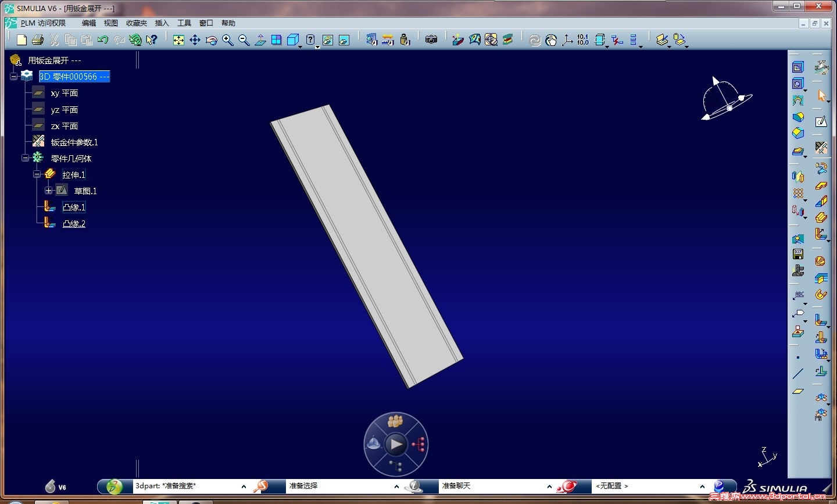Click the Sheet Metal Parameters icon in right toolbar
Screen dimensions: 837x504
click(x=821, y=148)
